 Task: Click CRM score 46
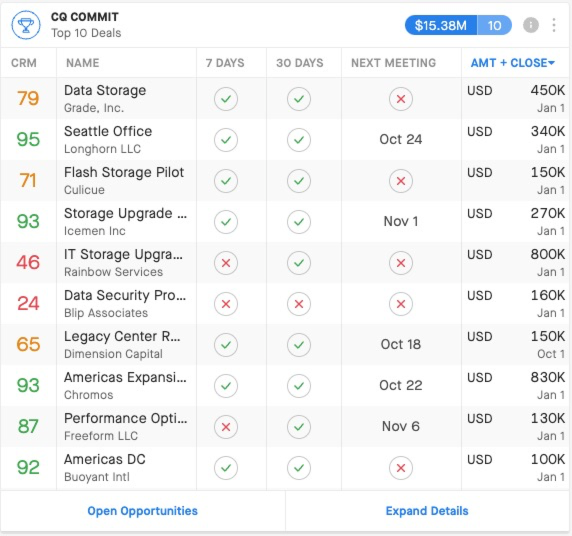click(x=28, y=263)
